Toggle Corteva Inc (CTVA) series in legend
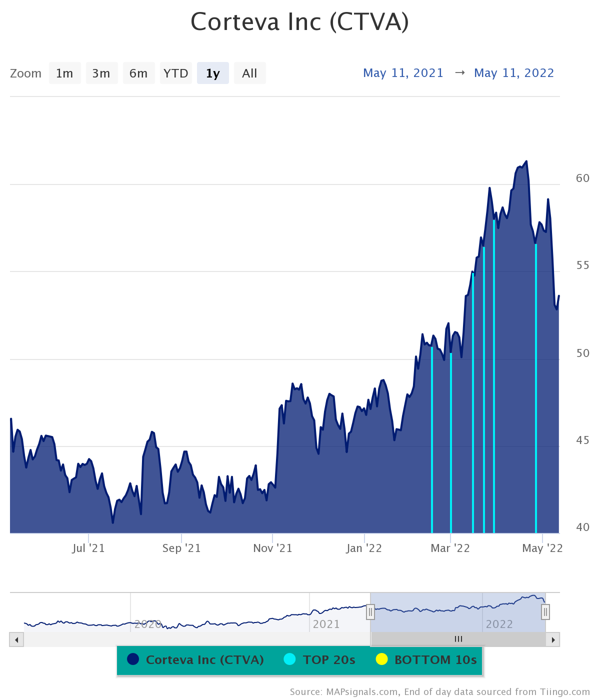Viewport: 600px width, 700px height. [x=195, y=660]
